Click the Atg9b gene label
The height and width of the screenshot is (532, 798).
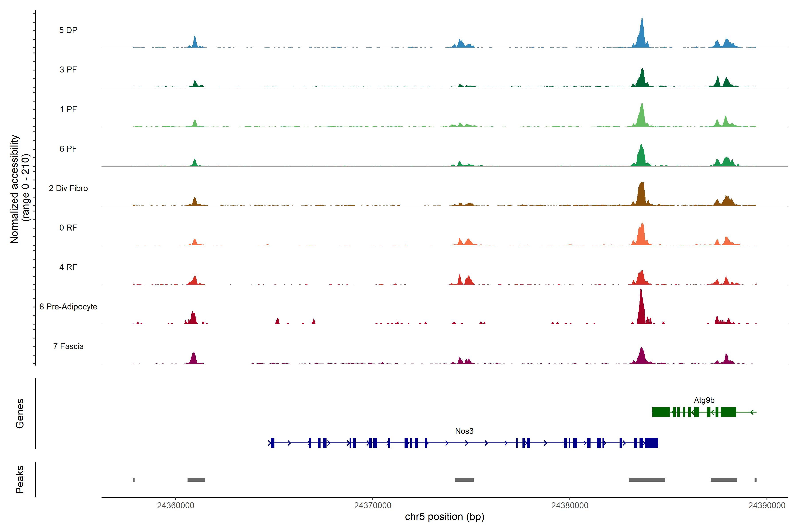(x=704, y=400)
